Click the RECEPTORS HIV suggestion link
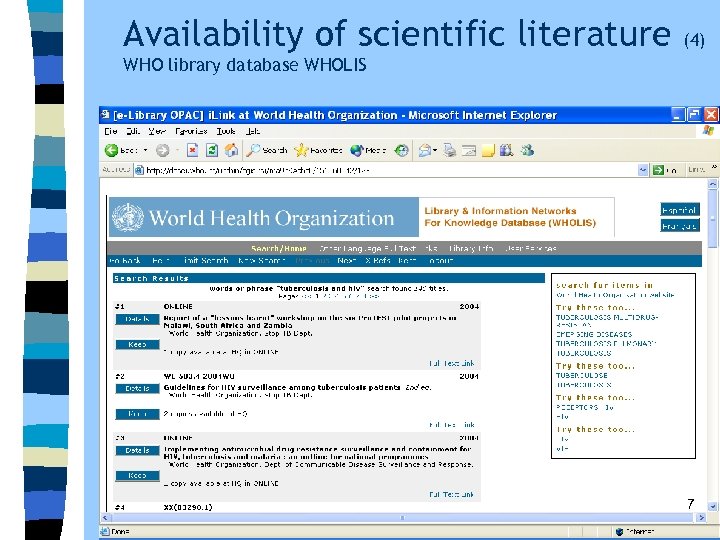The width and height of the screenshot is (720, 540). coord(585,407)
